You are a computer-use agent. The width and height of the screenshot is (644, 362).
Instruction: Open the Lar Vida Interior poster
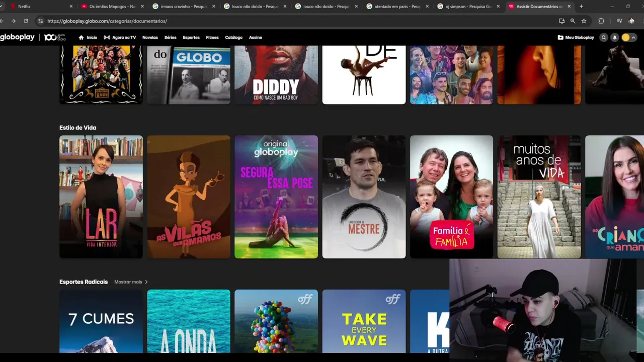(x=101, y=197)
